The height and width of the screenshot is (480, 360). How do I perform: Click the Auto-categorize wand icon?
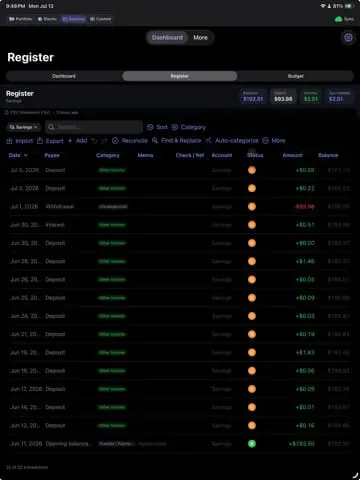point(209,141)
